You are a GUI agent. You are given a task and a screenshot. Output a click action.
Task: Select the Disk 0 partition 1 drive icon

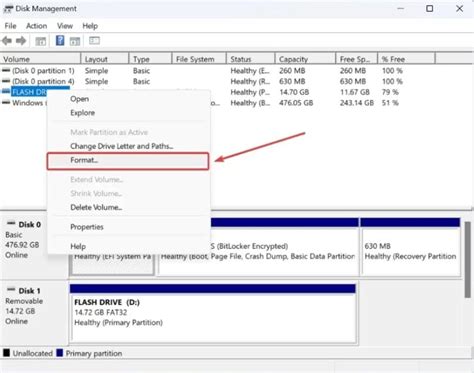pos(6,71)
